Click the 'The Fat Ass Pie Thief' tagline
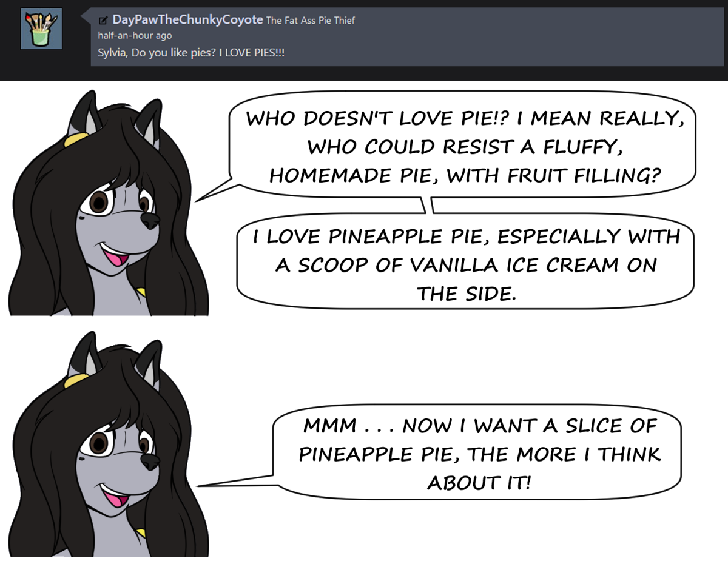This screenshot has width=728, height=564. click(x=311, y=21)
